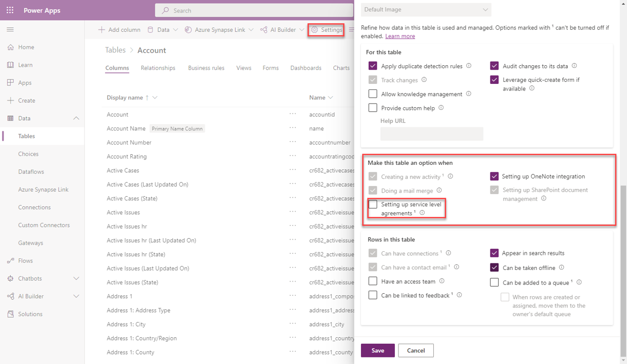Check the Provide custom help box
The height and width of the screenshot is (364, 627).
pos(373,108)
